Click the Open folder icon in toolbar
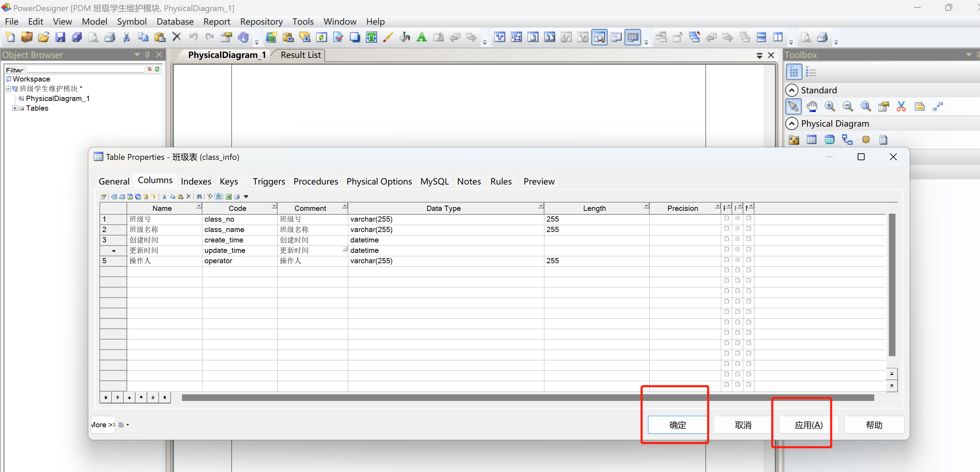 coord(43,37)
